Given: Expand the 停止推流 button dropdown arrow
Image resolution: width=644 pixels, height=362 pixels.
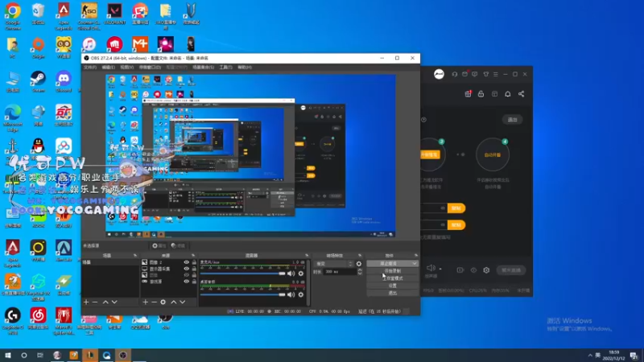Looking at the screenshot, I should pyautogui.click(x=415, y=264).
